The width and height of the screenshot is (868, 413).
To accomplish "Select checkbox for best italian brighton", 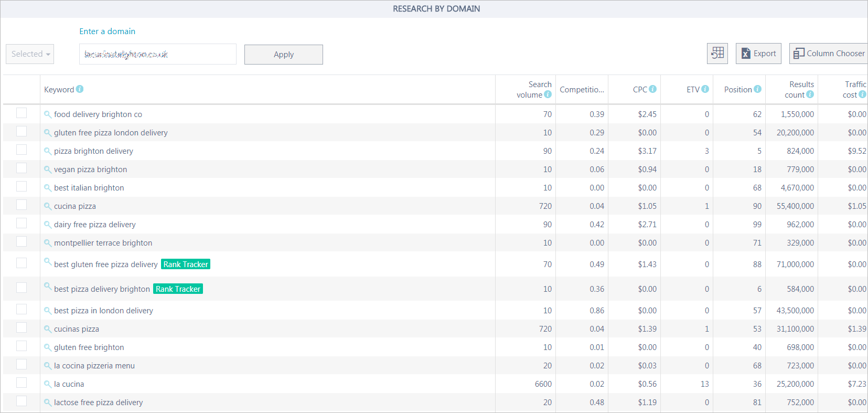I will 22,186.
